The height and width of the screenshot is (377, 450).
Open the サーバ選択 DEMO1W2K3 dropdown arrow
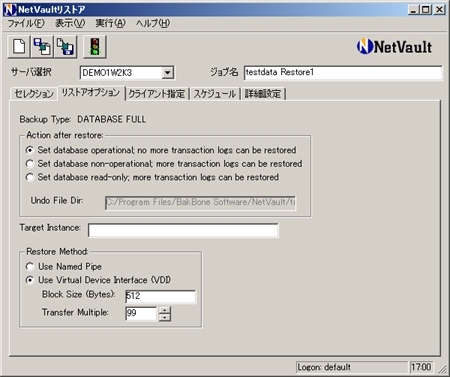tap(168, 72)
